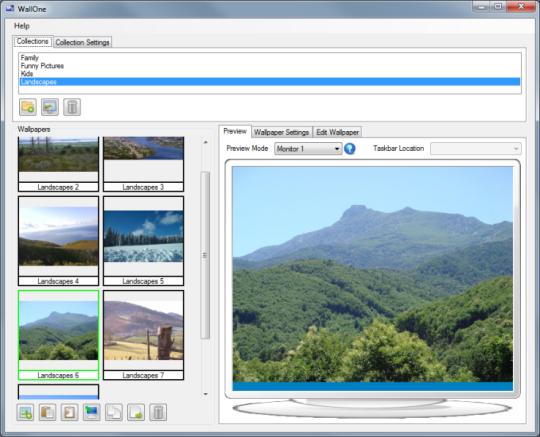Click the delete collection trash icon
Image resolution: width=540 pixels, height=437 pixels.
(x=72, y=107)
